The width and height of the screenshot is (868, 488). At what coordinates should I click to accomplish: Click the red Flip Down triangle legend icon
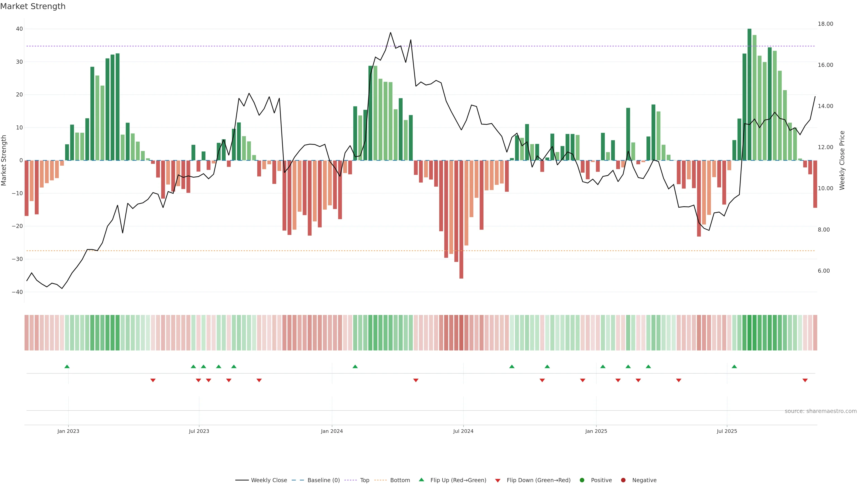tap(498, 481)
